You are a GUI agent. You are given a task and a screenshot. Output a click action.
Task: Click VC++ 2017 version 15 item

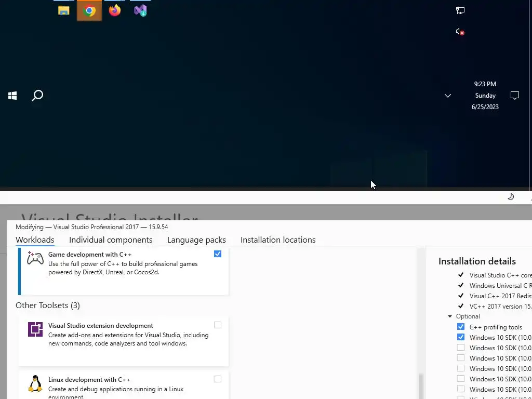click(500, 307)
